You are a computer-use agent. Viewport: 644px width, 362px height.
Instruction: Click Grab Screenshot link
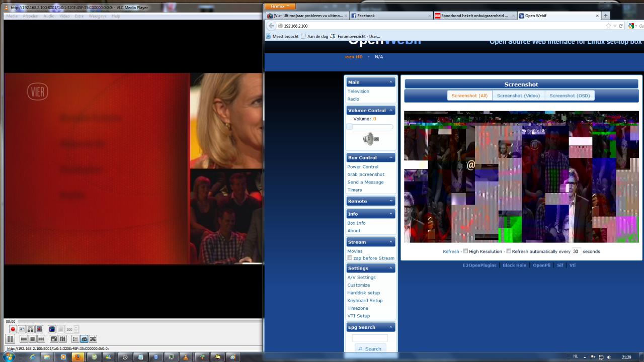tap(366, 174)
